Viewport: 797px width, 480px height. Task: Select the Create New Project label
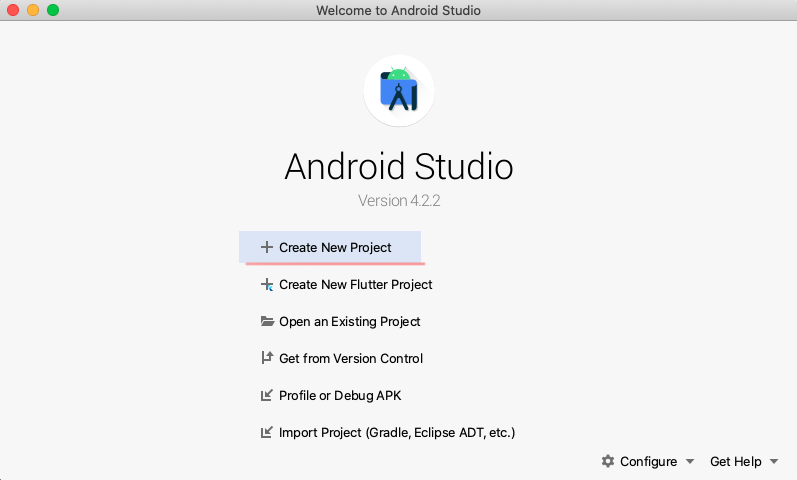point(335,248)
